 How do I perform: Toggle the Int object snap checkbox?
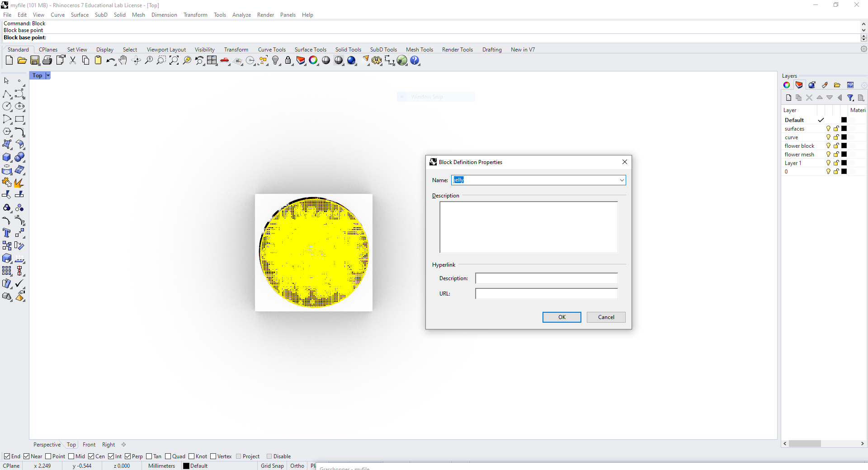[111, 456]
